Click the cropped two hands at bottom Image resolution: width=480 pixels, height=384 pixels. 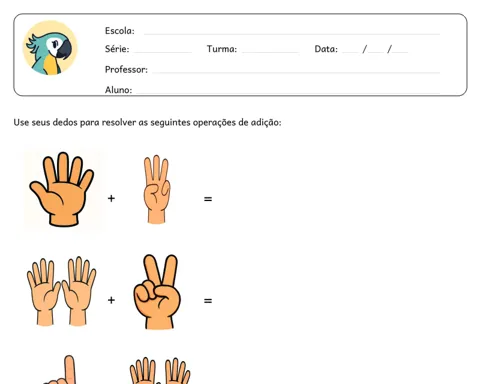[160, 371]
